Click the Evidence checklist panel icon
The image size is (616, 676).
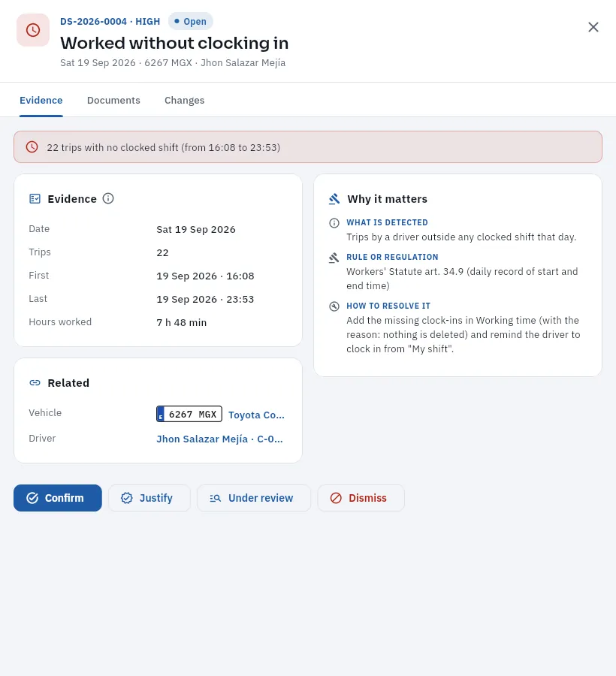click(x=35, y=199)
